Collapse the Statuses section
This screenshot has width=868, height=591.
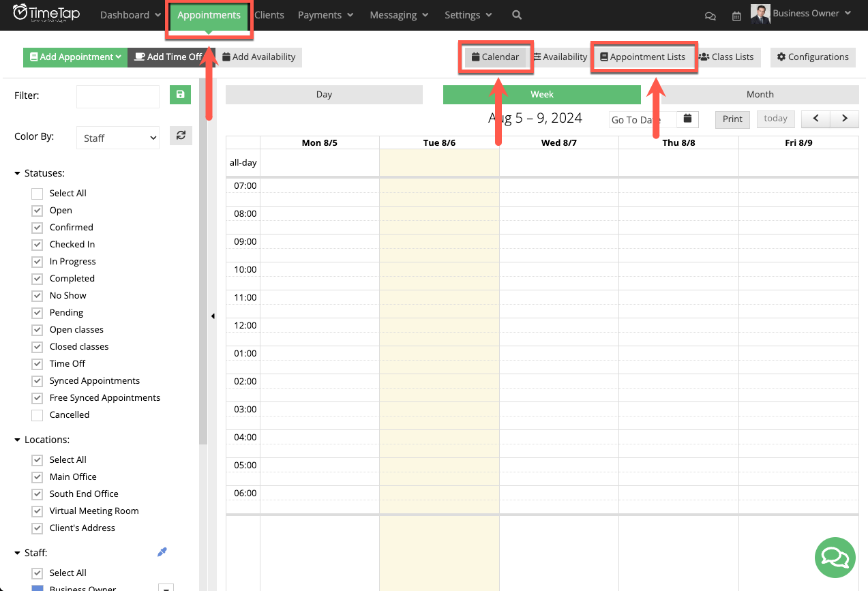[16, 172]
